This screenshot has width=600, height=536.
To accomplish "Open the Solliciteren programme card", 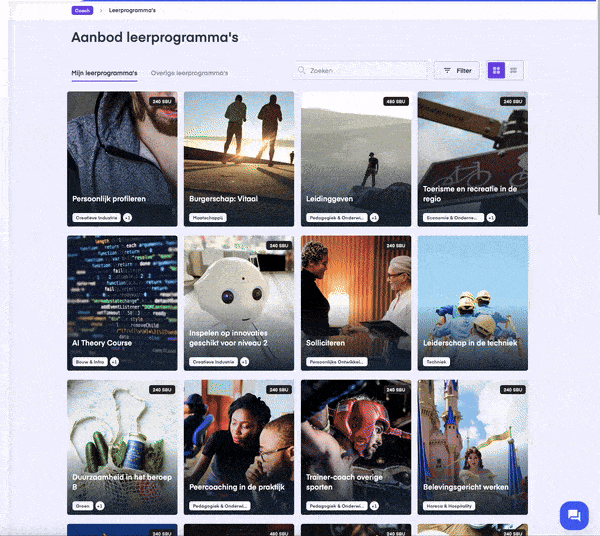I will (x=356, y=303).
